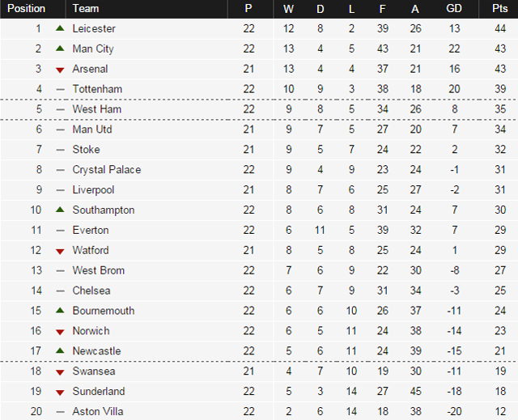Click the red down arrow beside Swansea
This screenshot has height=420, width=518.
coord(60,372)
